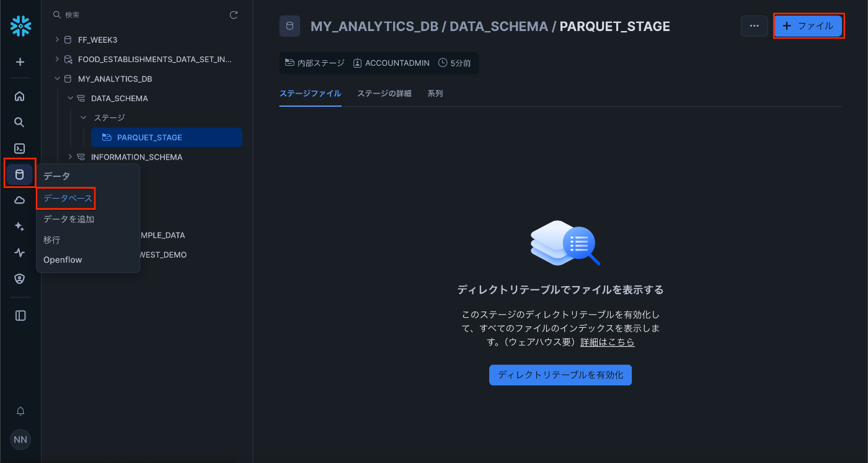Open the plus create menu in sidebar
The image size is (868, 463).
pos(20,62)
